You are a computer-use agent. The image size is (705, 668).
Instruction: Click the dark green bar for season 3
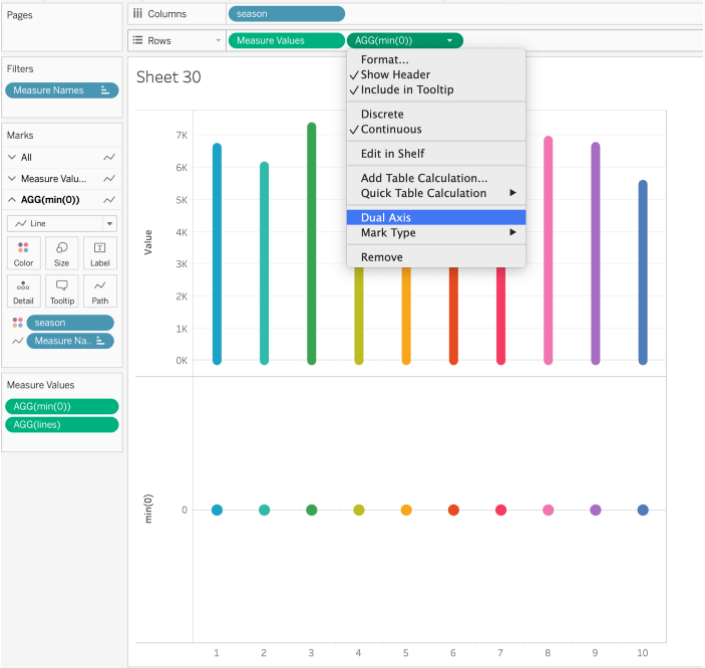coord(312,243)
